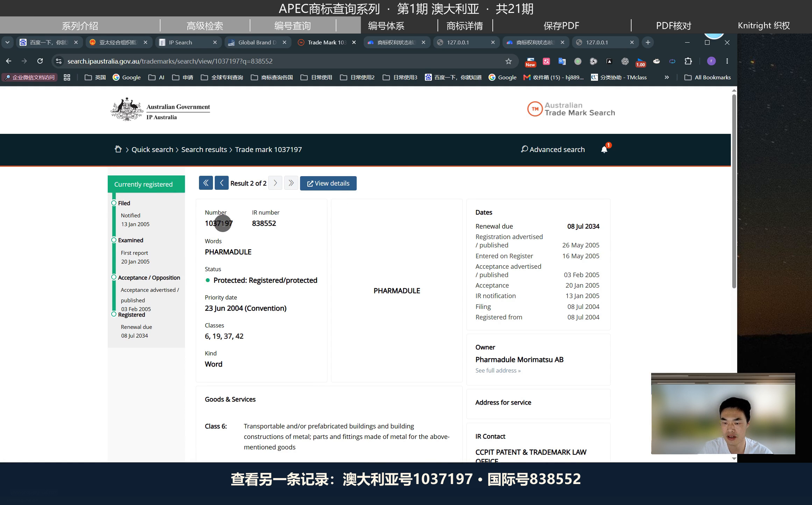Close the IP Search tab
This screenshot has width=812, height=505.
point(215,42)
